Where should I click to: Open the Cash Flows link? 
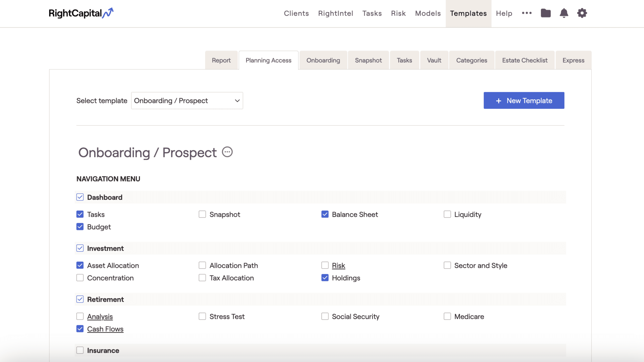click(x=105, y=329)
